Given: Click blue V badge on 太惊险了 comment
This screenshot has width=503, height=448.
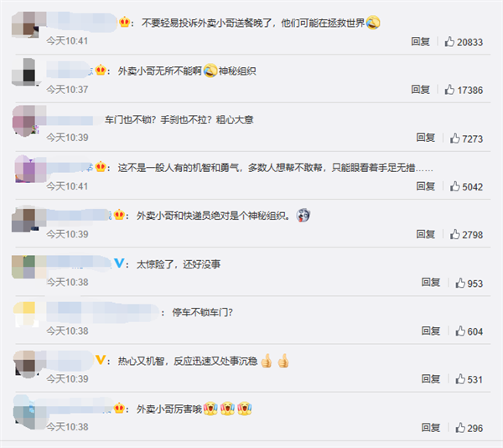Looking at the screenshot, I should click(x=119, y=263).
